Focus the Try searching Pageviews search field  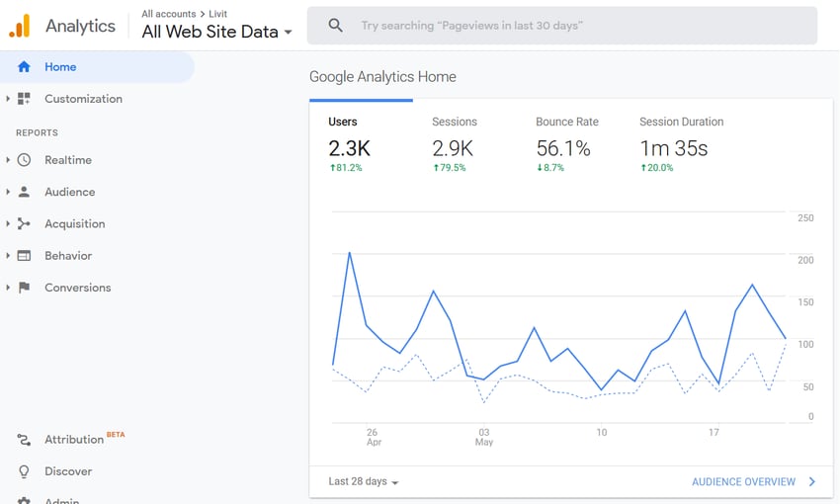tap(562, 25)
